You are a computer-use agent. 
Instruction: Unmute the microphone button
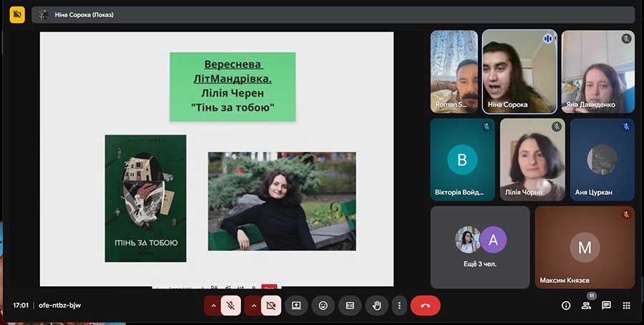click(230, 306)
